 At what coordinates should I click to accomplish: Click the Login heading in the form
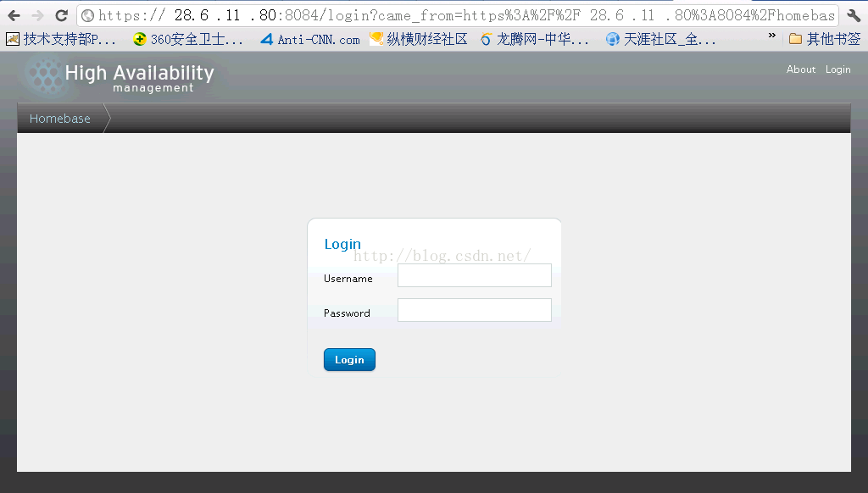pos(342,244)
